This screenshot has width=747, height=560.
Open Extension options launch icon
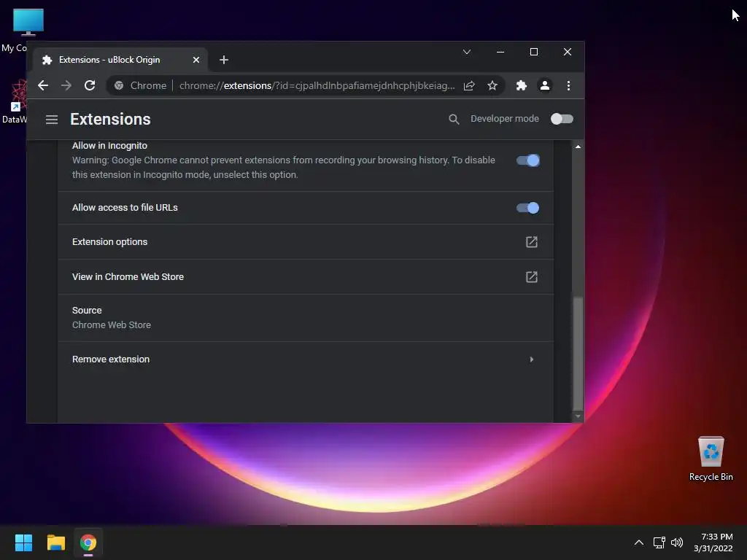coord(532,242)
